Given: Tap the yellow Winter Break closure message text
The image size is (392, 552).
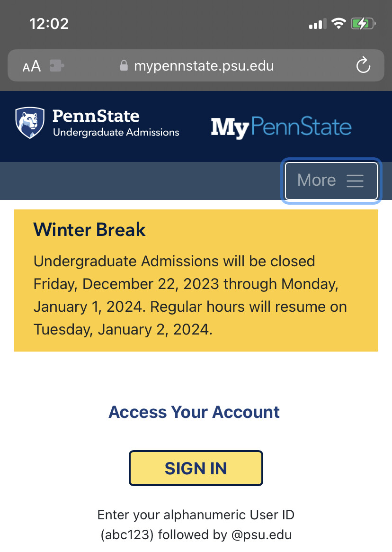Looking at the screenshot, I should pos(190,295).
